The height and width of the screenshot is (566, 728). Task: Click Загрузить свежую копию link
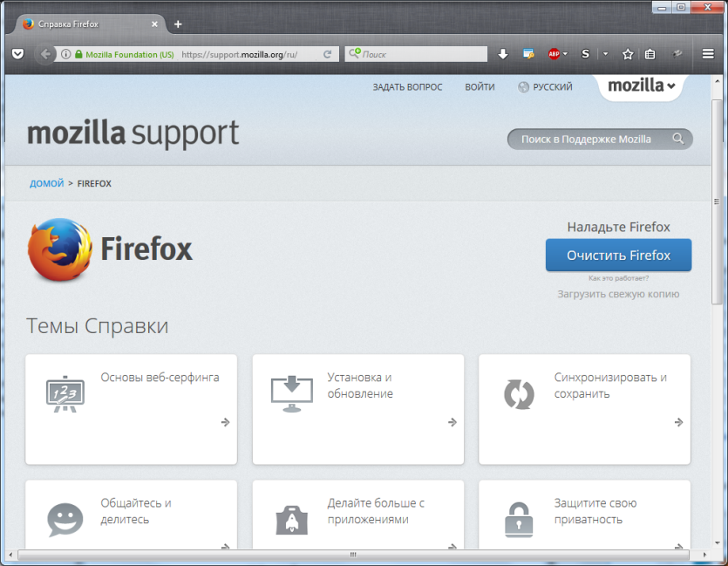point(618,294)
